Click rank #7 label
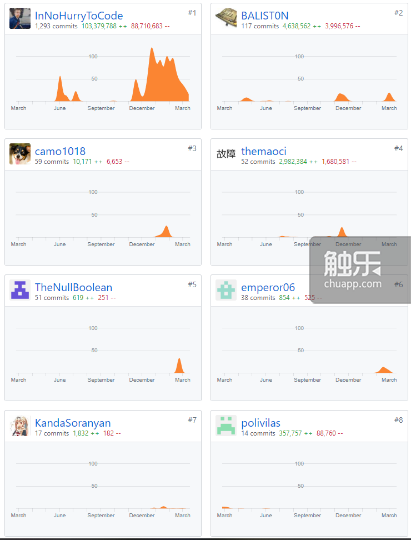Screen dimensions: 411x540 tap(192, 420)
